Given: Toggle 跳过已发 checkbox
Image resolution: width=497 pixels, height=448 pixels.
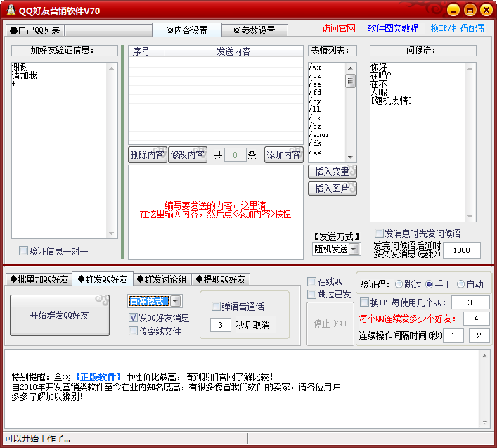Looking at the screenshot, I should coord(312,294).
